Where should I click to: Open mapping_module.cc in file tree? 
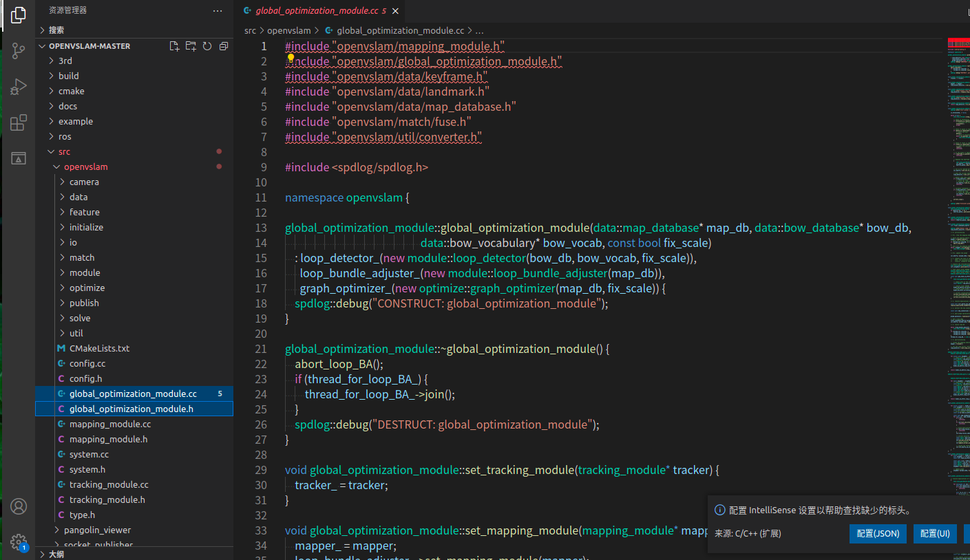tap(110, 424)
